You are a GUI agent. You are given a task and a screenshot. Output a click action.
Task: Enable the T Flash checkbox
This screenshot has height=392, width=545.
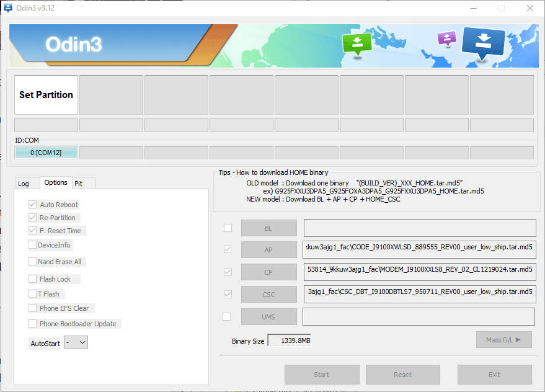[x=33, y=294]
